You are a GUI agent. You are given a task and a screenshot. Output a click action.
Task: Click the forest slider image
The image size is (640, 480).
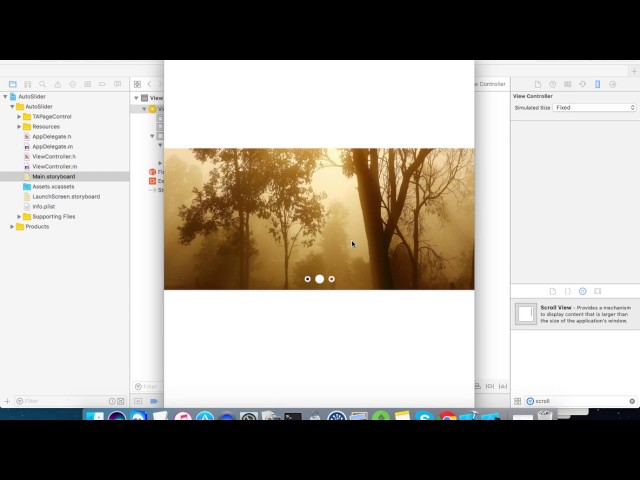point(319,219)
